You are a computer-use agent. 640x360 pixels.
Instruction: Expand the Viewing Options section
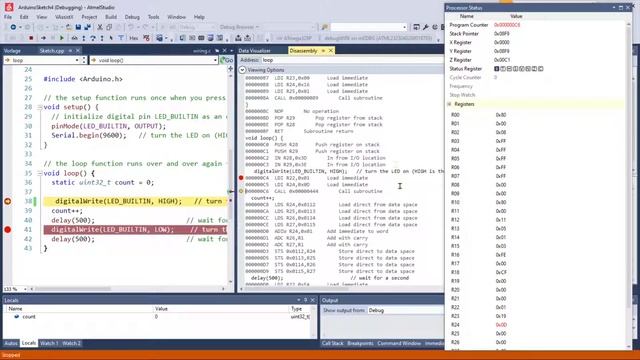coord(242,70)
